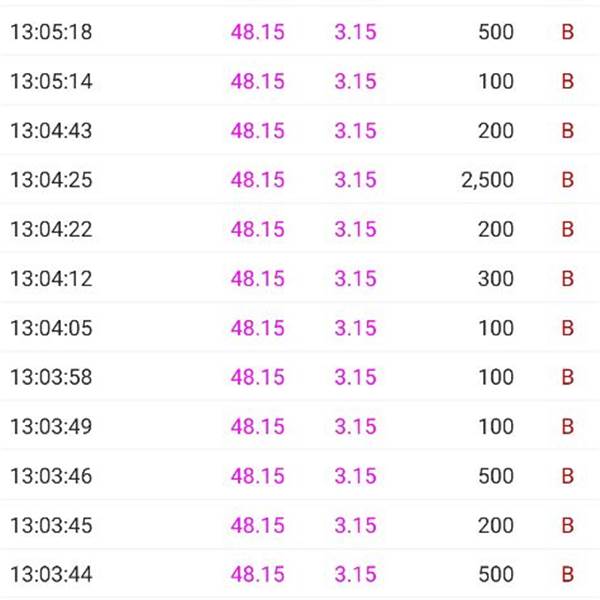This screenshot has width=600, height=600.
Task: Click the 13:05:14 timestamp
Action: click(x=51, y=81)
